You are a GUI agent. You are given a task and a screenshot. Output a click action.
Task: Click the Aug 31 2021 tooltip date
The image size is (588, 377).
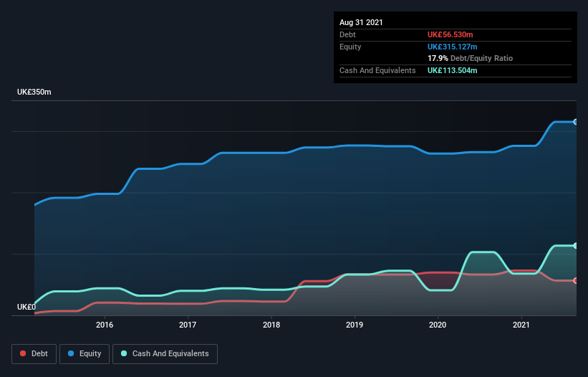[361, 22]
